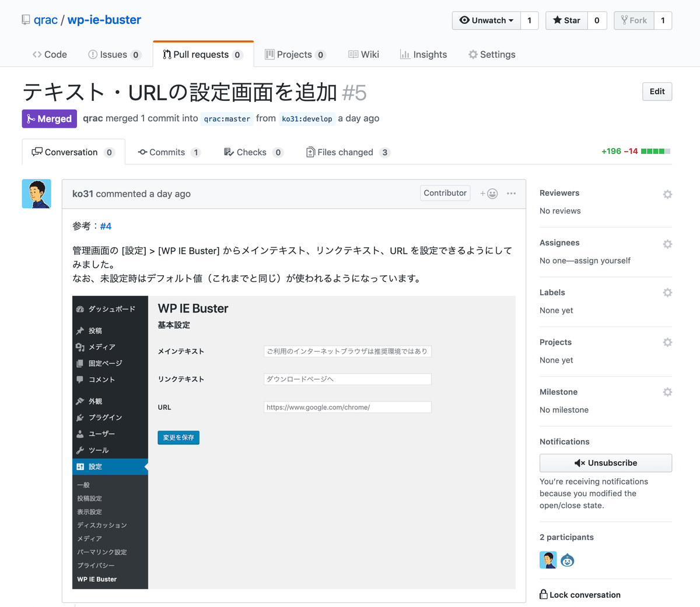700x607 pixels.
Task: Click the diffstat green and gray bar
Action: click(656, 151)
